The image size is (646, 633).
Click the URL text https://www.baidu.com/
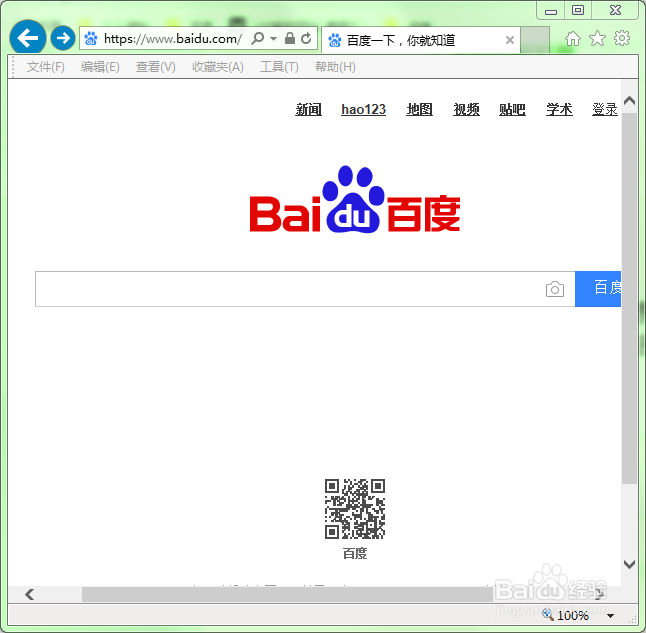click(x=173, y=39)
